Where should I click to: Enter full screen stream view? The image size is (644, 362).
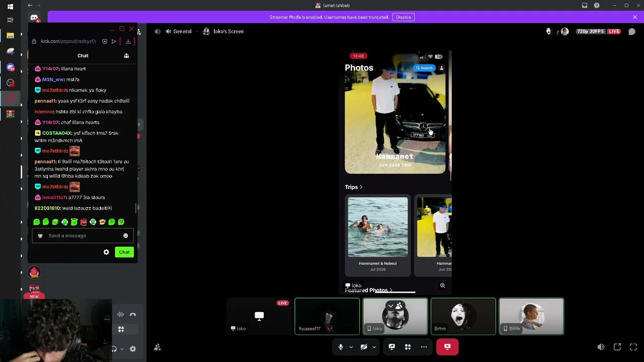[633, 347]
